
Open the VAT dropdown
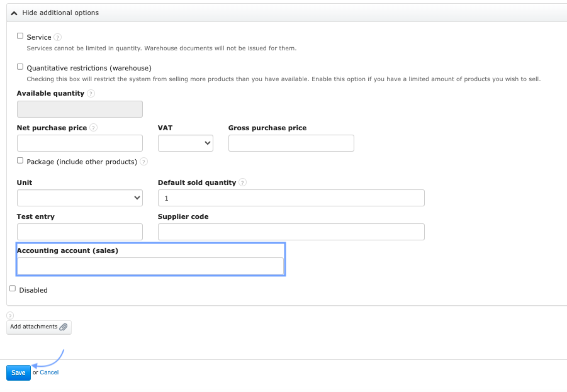(185, 143)
